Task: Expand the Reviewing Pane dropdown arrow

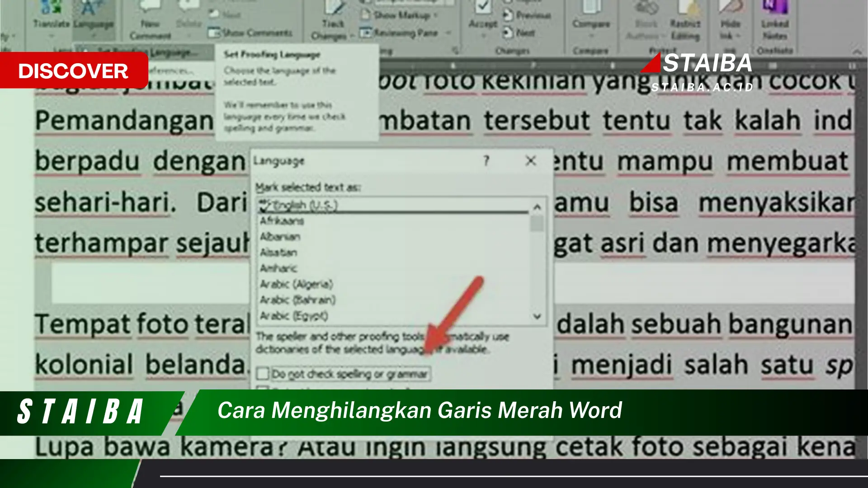Action: coord(448,33)
